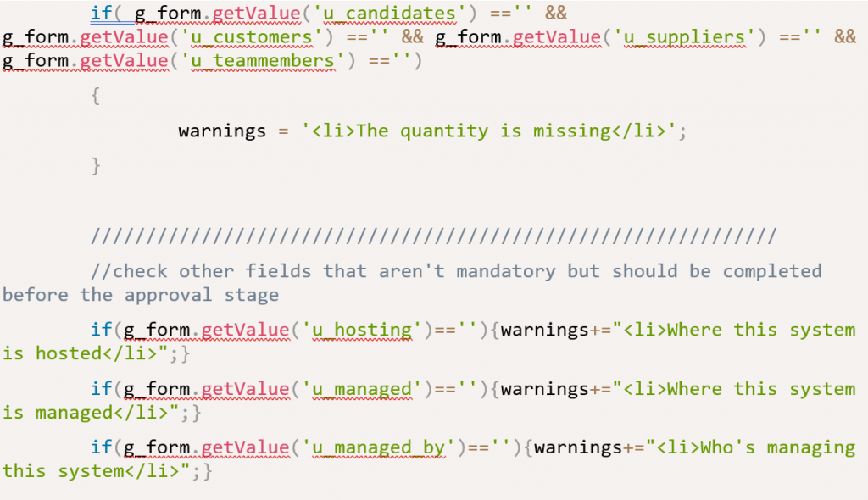Click the 'u_teammembers' field name
The image size is (868, 500).
click(x=263, y=60)
